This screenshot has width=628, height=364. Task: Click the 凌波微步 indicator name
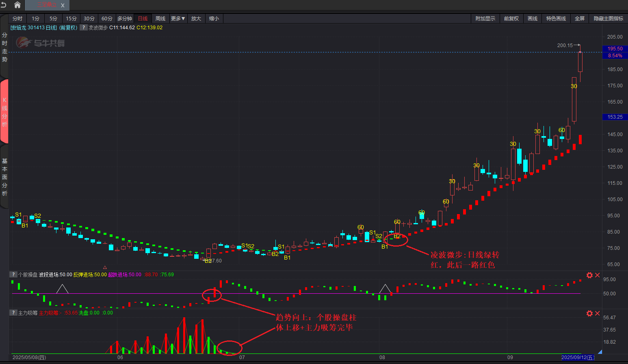(x=98, y=28)
